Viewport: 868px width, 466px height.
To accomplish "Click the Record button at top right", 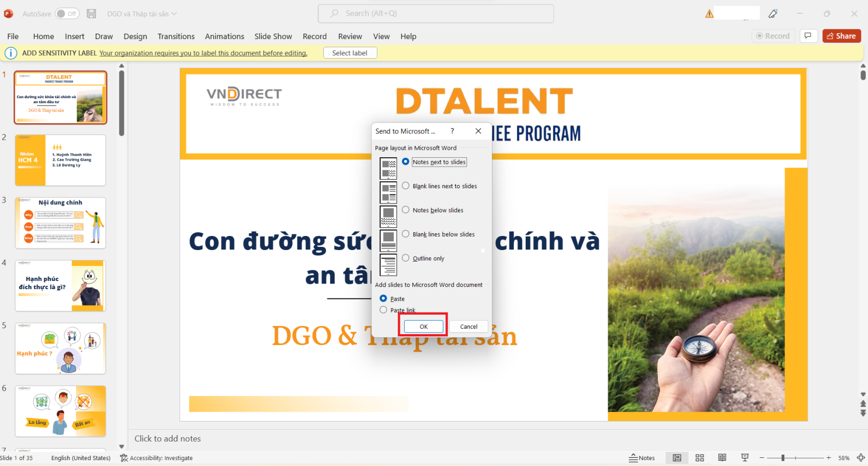I will point(773,36).
